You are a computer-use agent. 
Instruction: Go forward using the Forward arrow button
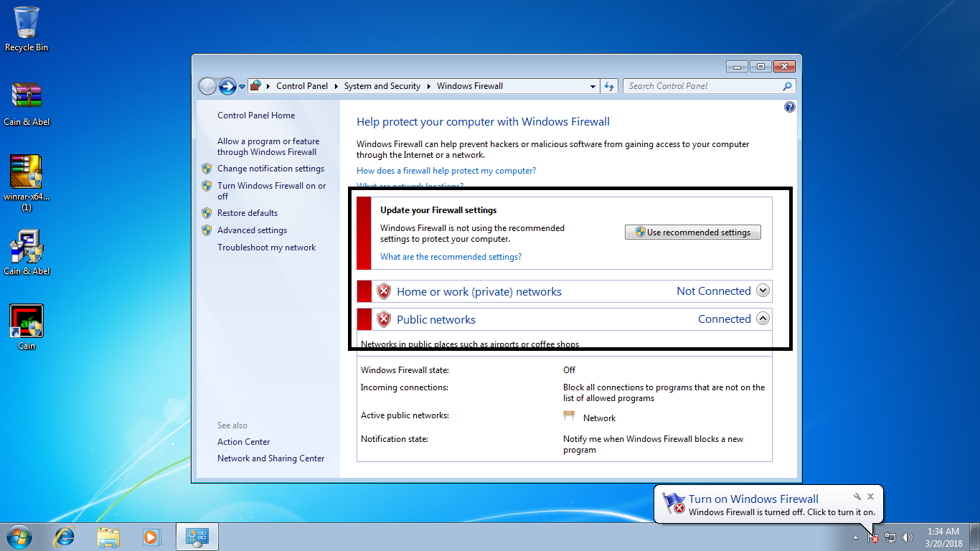pyautogui.click(x=227, y=86)
